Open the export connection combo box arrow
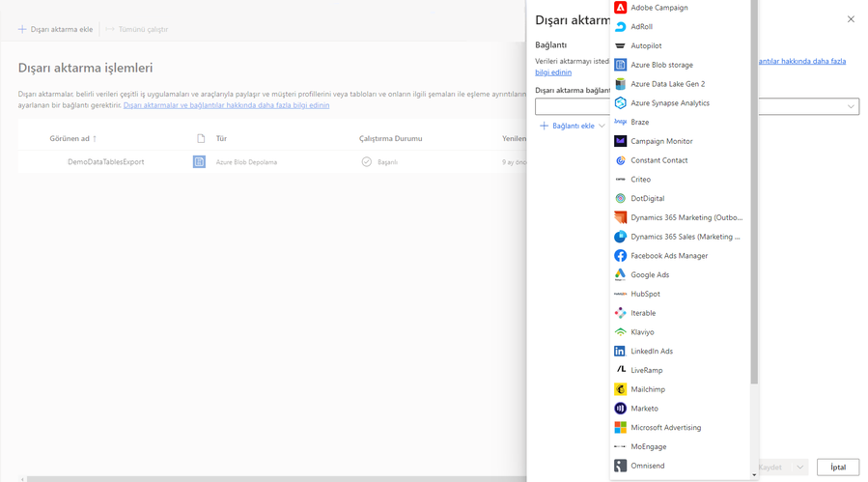 (x=851, y=106)
